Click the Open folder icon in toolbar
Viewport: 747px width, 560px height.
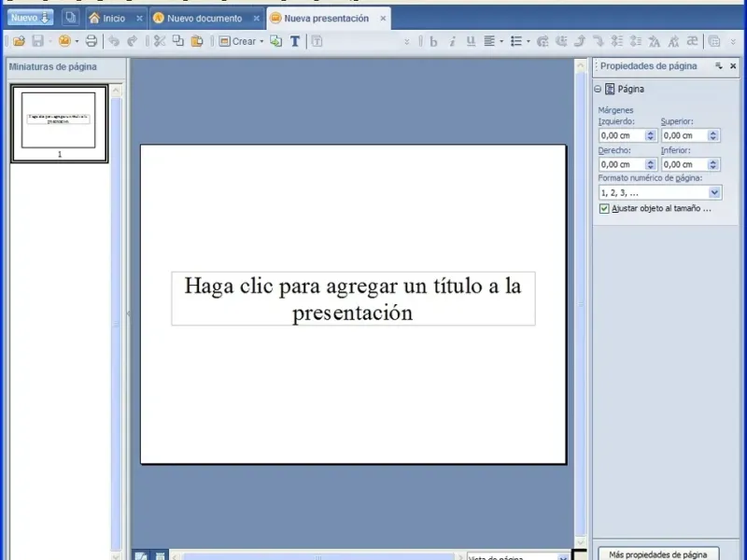pos(19,41)
